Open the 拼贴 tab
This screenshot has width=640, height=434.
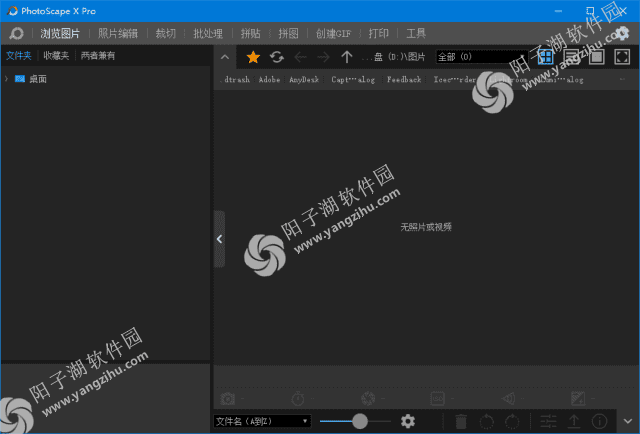coord(251,33)
